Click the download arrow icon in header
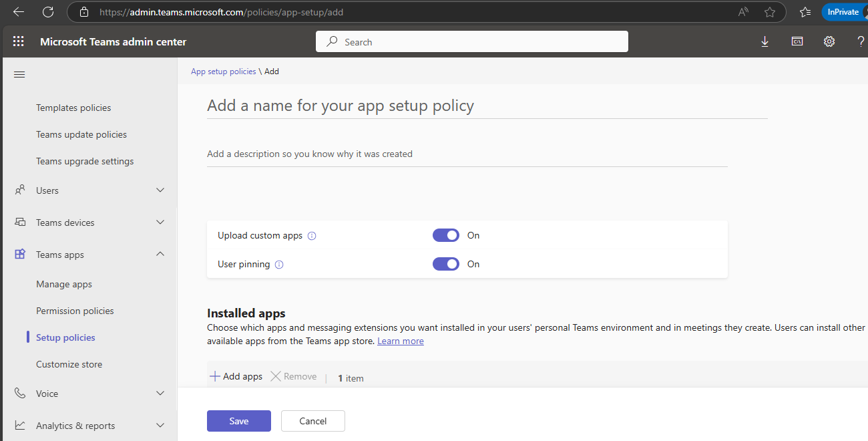The height and width of the screenshot is (441, 868). point(765,41)
